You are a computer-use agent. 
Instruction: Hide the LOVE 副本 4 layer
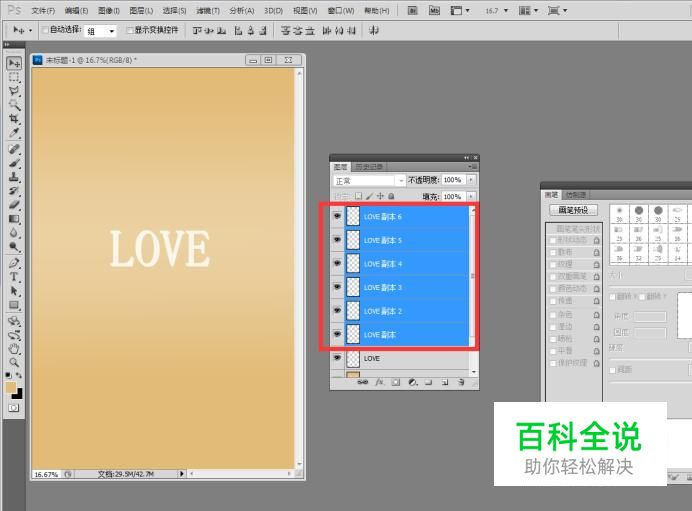pos(338,263)
